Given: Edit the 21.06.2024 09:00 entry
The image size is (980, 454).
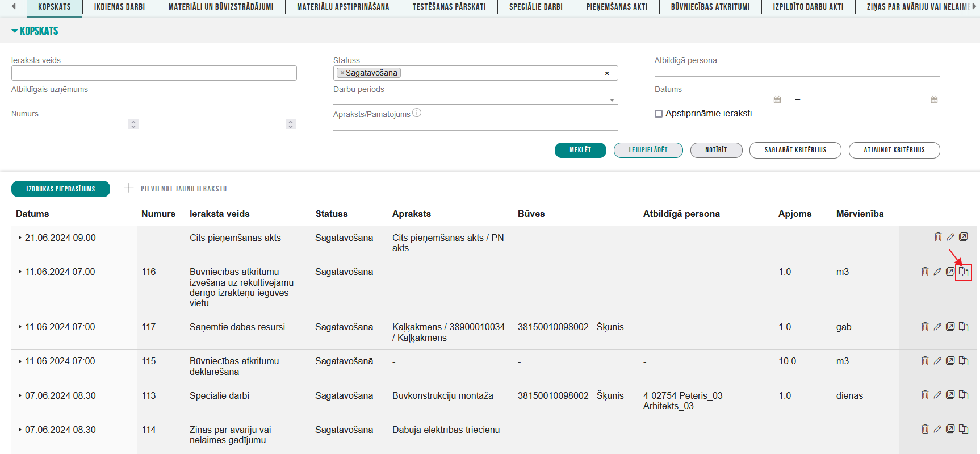Looking at the screenshot, I should coord(950,237).
